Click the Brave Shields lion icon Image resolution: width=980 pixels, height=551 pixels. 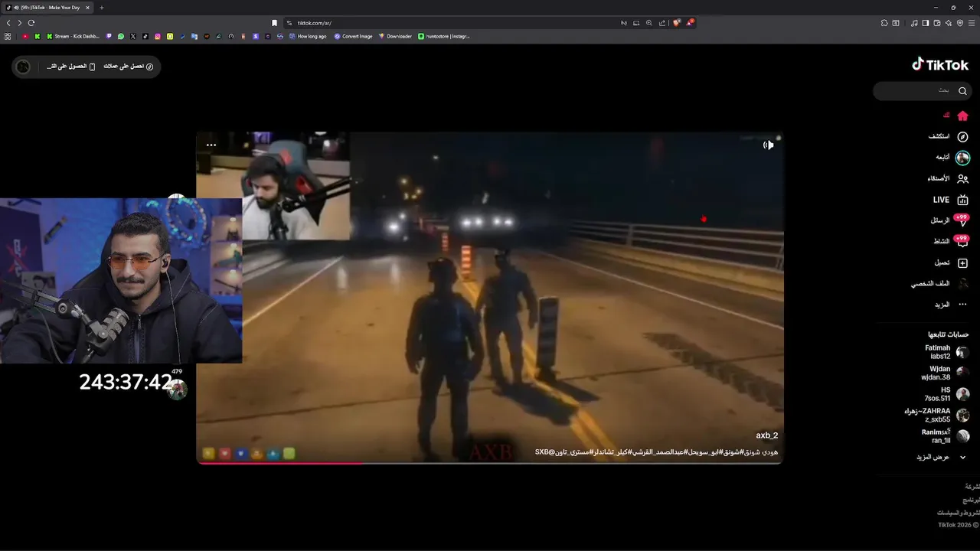pyautogui.click(x=677, y=23)
